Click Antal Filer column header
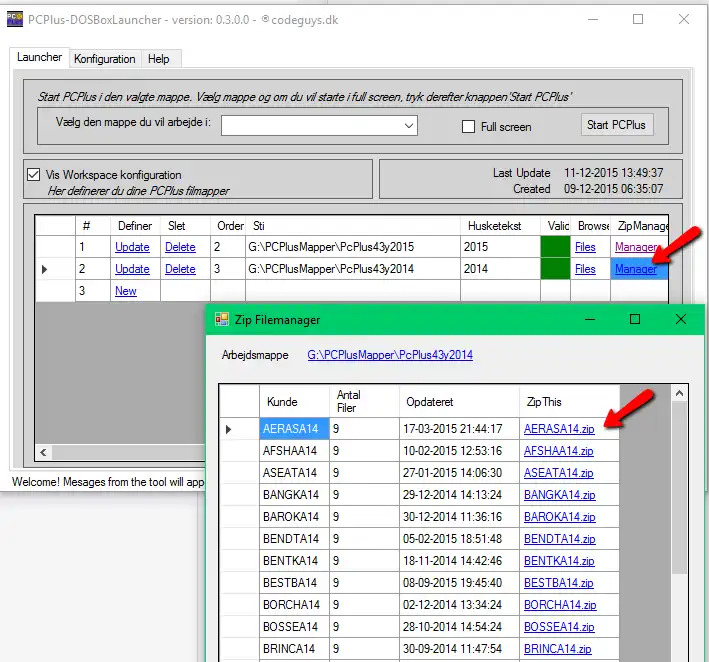The height and width of the screenshot is (662, 709). tap(364, 402)
